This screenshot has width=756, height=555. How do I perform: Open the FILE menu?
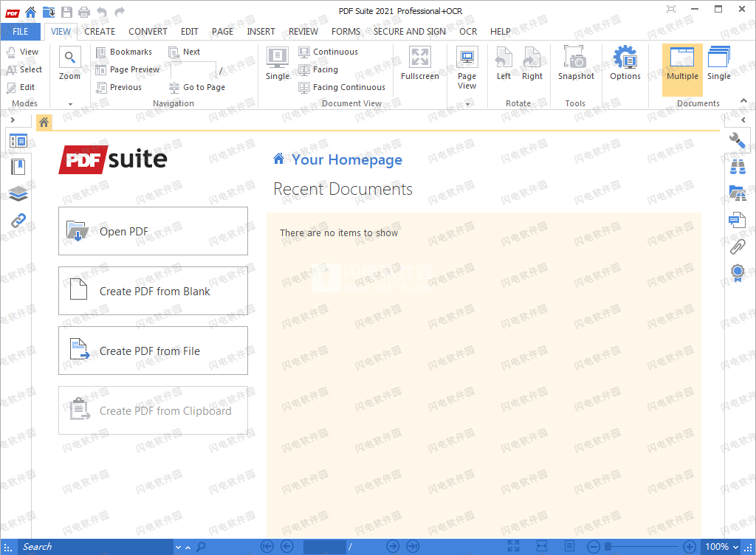click(x=20, y=31)
